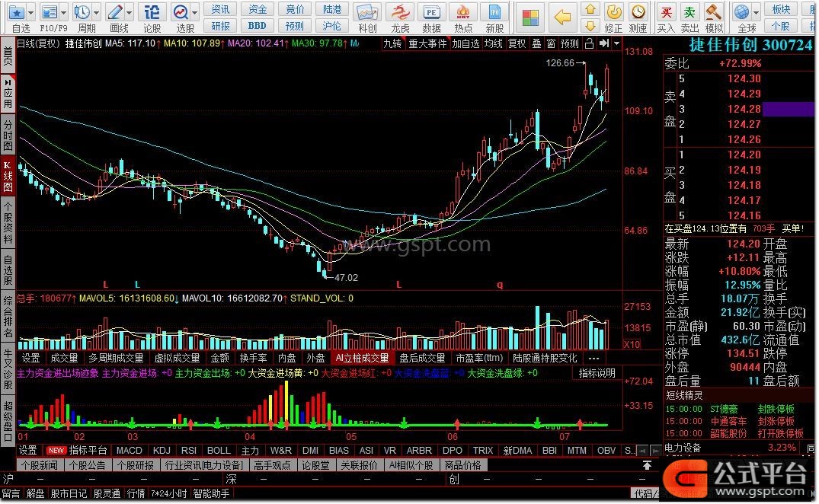This screenshot has width=819, height=504.
Task: Open the 新股 IPO icon
Action: pos(494,12)
